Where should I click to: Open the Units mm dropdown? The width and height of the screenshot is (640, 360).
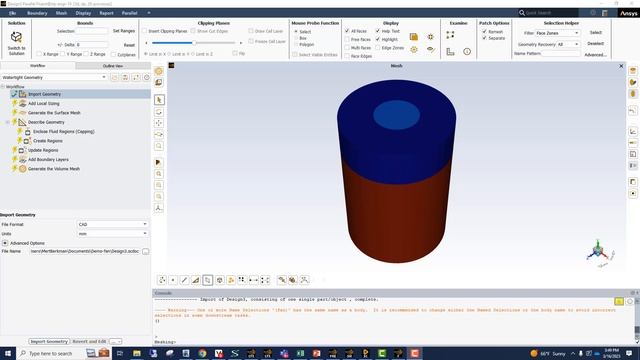[x=112, y=233]
